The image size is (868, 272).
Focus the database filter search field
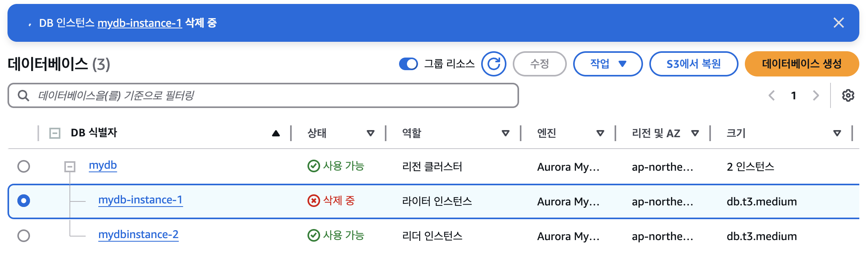pos(263,95)
